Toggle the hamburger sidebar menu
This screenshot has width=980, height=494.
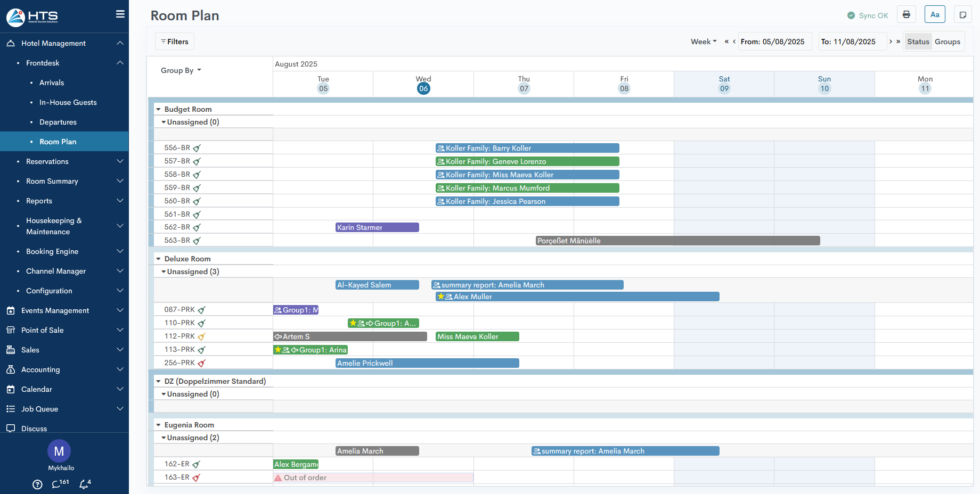tap(120, 14)
